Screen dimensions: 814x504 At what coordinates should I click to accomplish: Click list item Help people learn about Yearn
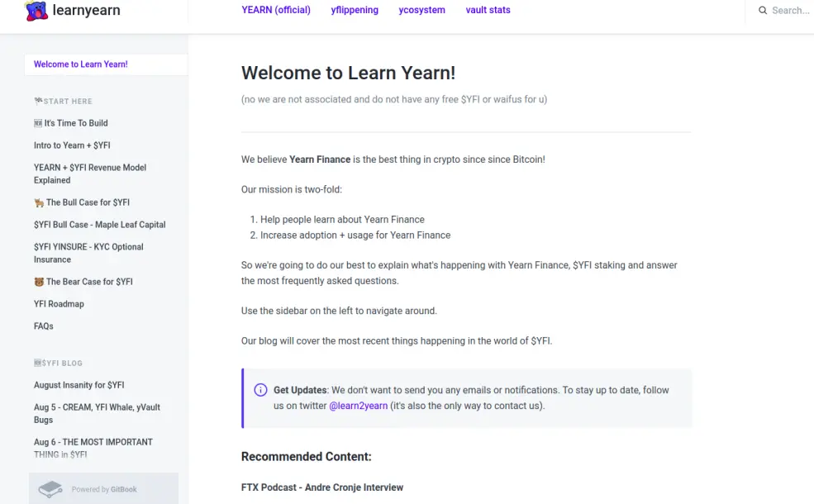click(x=342, y=220)
